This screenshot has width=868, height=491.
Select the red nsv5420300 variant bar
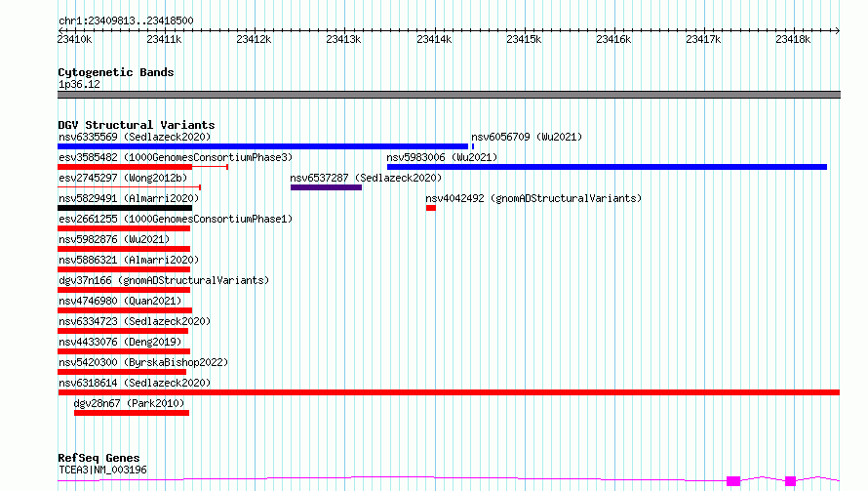click(122, 372)
